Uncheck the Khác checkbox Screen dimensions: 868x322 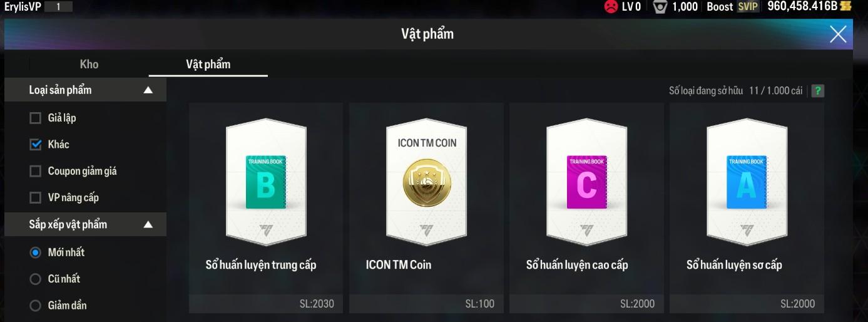(36, 145)
